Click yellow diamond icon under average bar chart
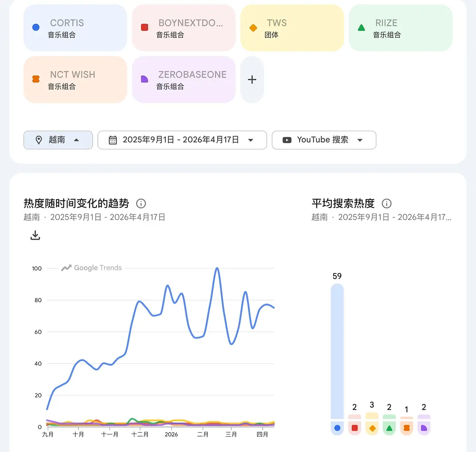Image resolution: width=476 pixels, height=452 pixels. coord(372,428)
